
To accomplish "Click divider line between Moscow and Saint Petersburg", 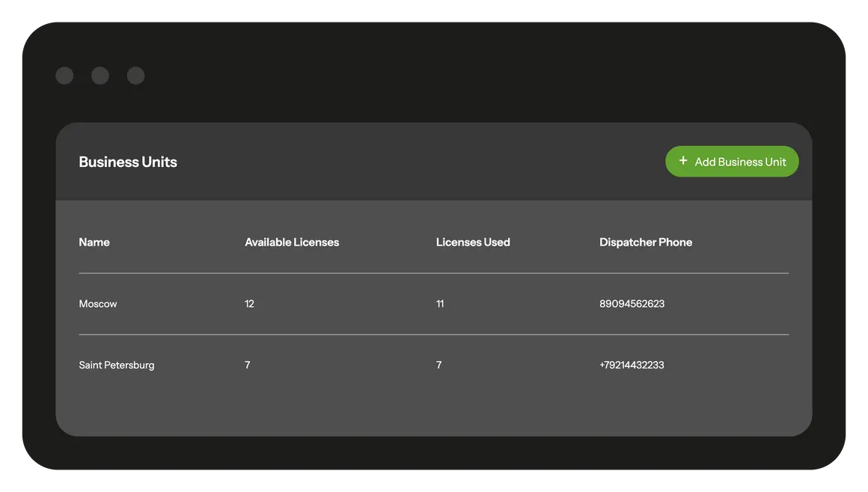I will click(x=433, y=335).
